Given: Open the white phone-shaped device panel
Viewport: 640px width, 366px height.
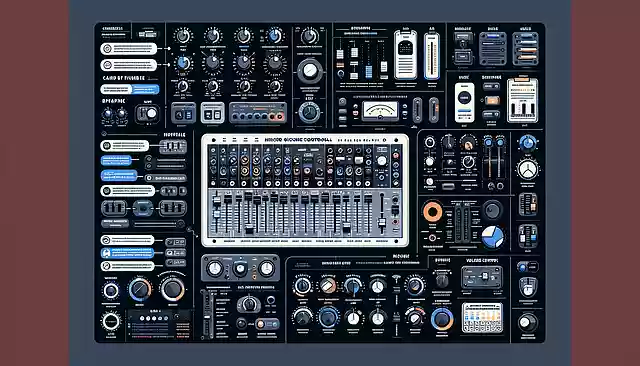Looking at the screenshot, I should coord(464,102).
